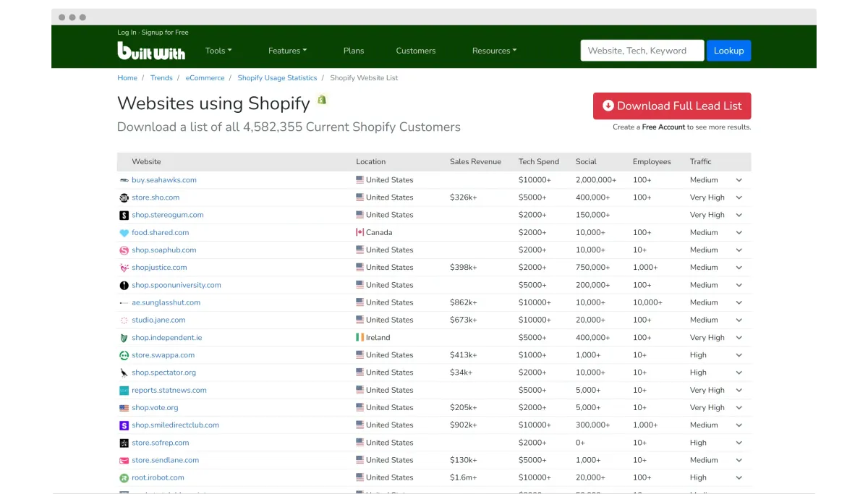
Task: Click the store.swappa.com favicon
Action: 124,355
